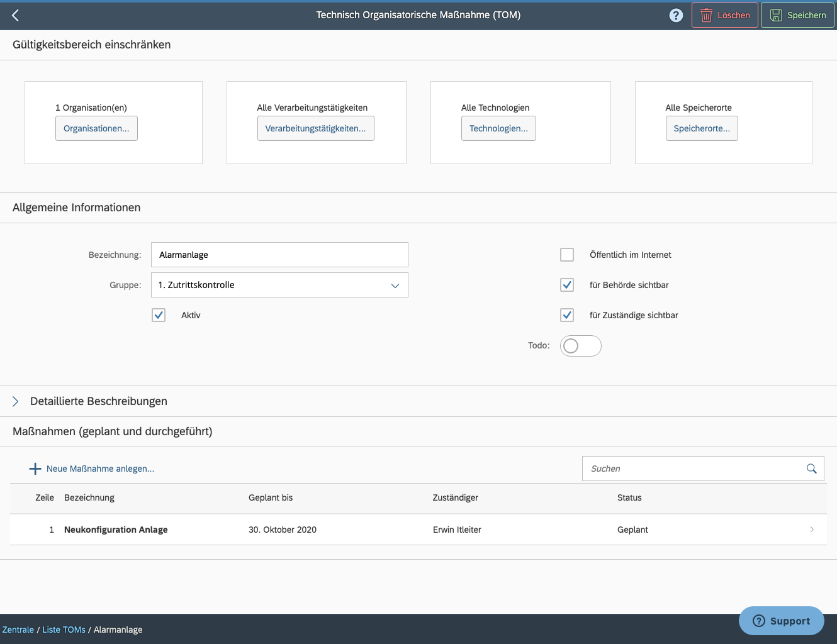Navigate back using the arrow icon
This screenshot has height=644, width=837.
click(15, 15)
